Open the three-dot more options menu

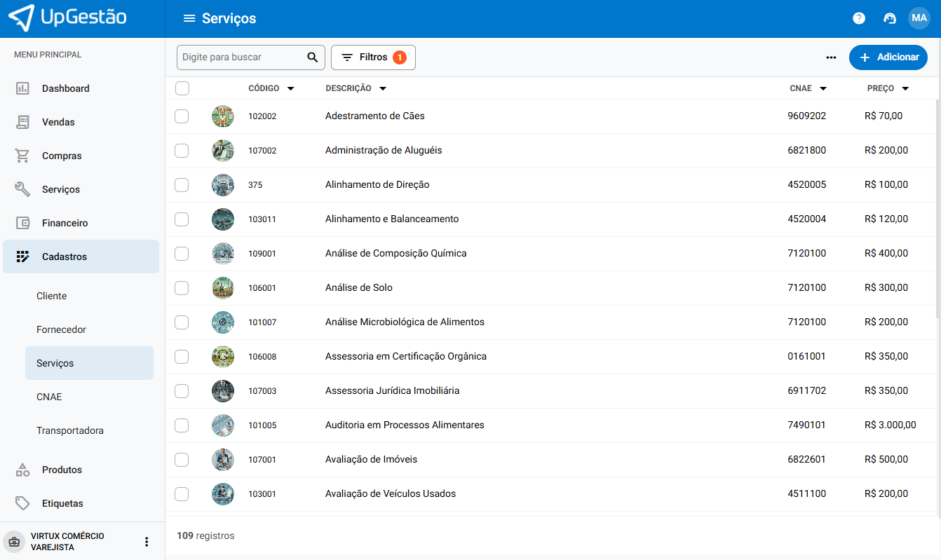click(x=831, y=57)
